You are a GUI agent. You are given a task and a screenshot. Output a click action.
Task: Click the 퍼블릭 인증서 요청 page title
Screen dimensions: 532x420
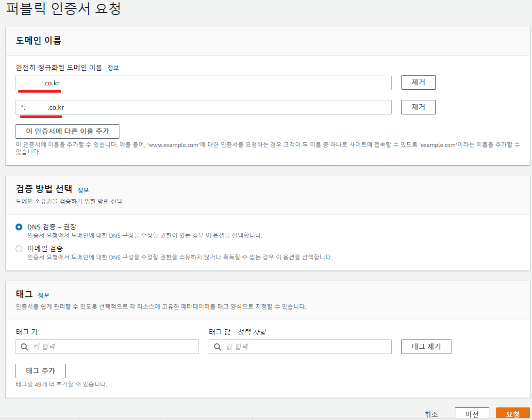click(x=64, y=8)
